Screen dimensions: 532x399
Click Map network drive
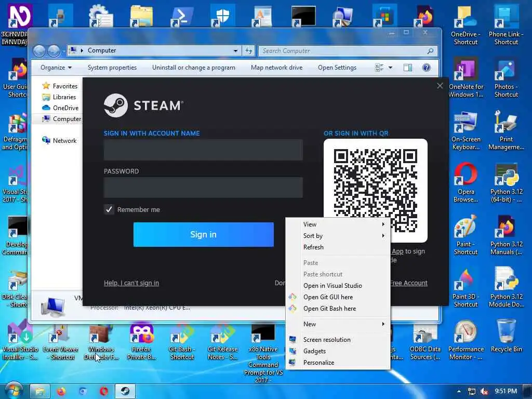pos(276,68)
